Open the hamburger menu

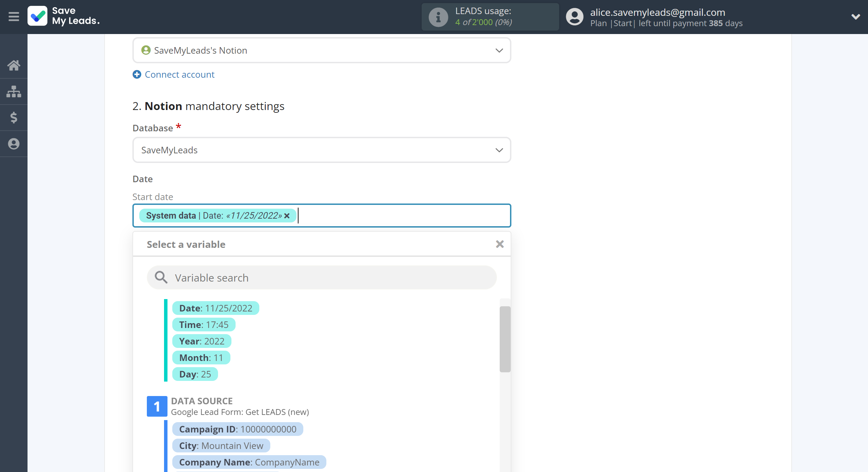[x=14, y=16]
